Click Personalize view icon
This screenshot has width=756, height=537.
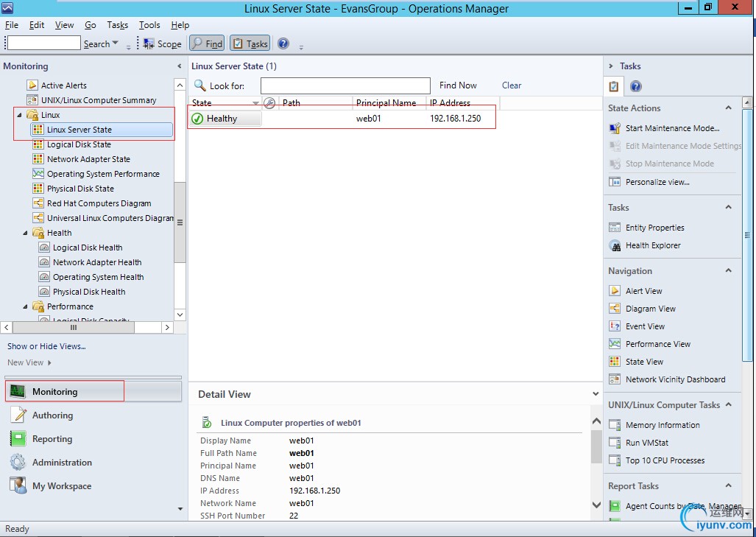click(615, 182)
